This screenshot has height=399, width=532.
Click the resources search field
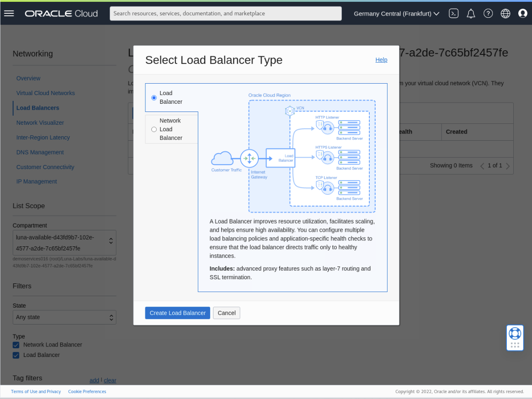(x=225, y=13)
